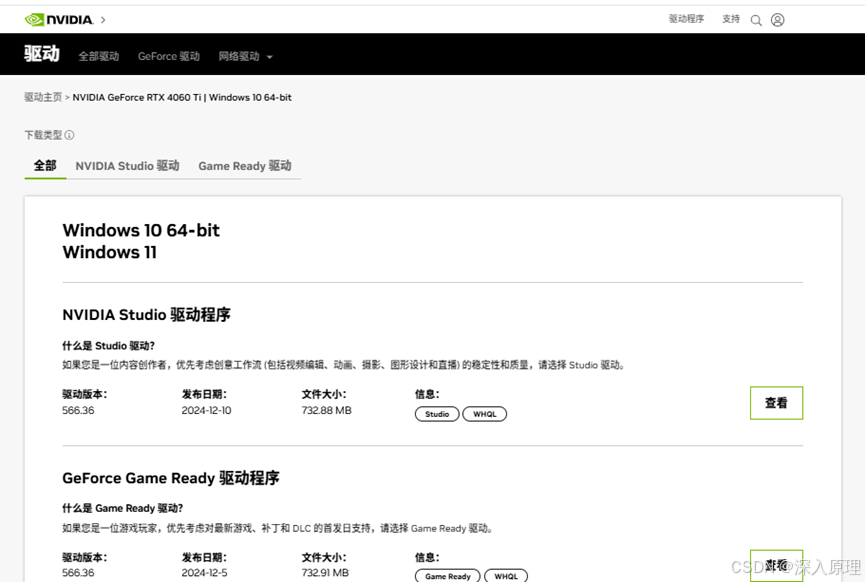
Task: Click the 驱动 heading in navbar
Action: point(41,54)
